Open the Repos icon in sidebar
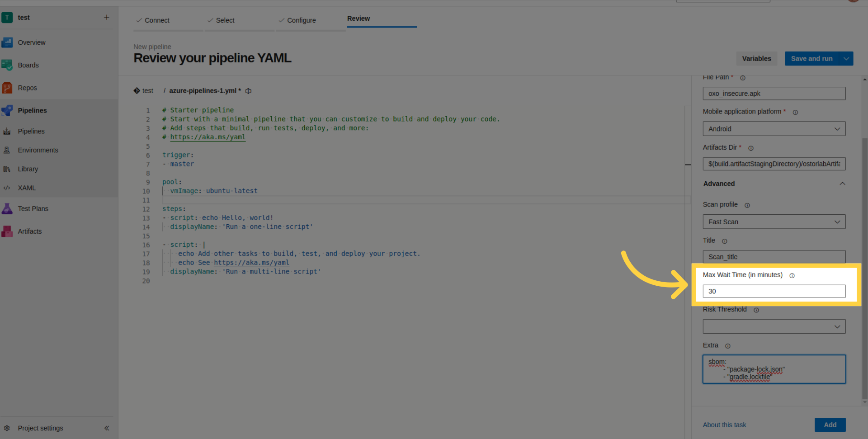Viewport: 868px width, 439px height. click(x=7, y=88)
